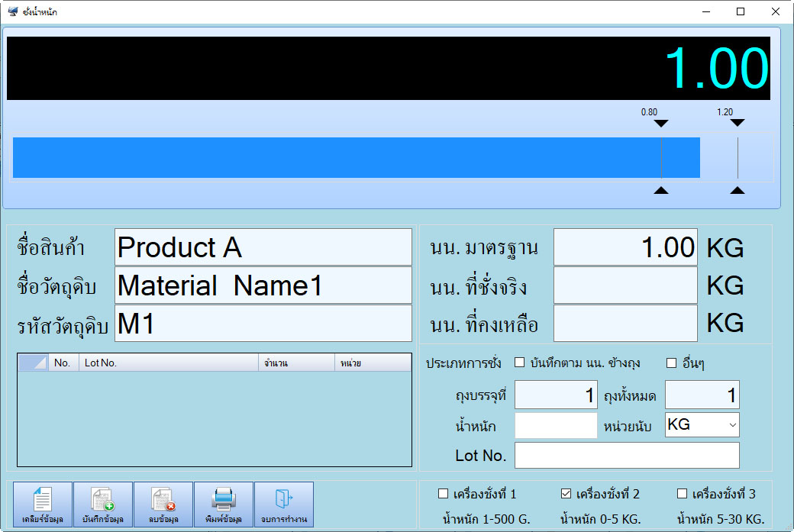Click the Lot No. text field

click(627, 456)
